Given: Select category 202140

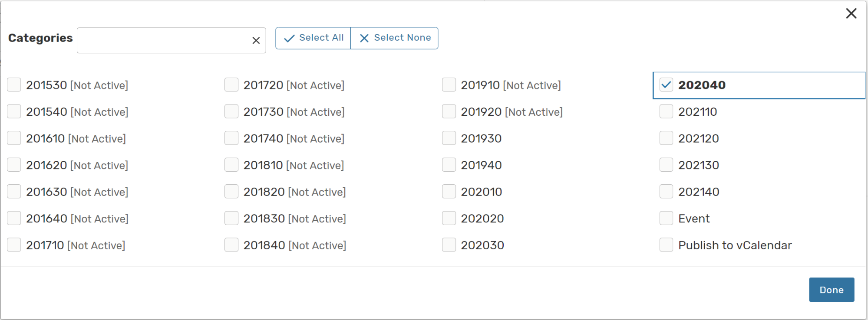Looking at the screenshot, I should click(x=666, y=192).
